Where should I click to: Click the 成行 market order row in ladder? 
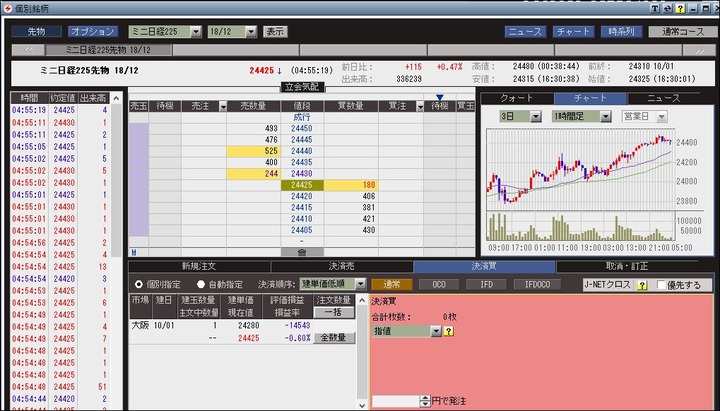pyautogui.click(x=302, y=118)
